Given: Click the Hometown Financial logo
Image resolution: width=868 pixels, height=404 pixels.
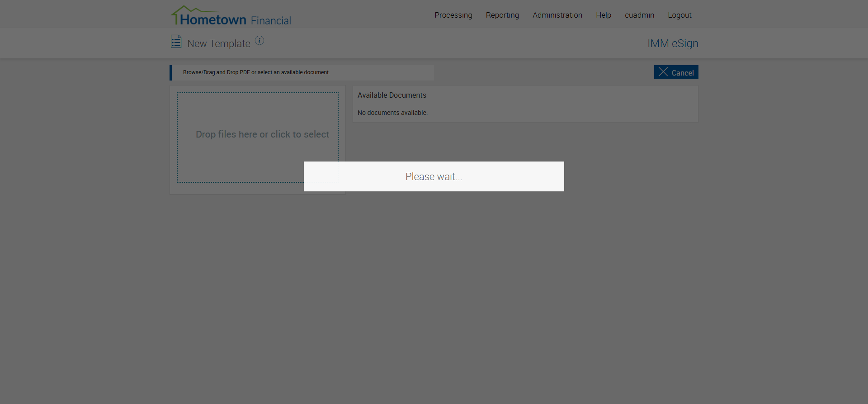Looking at the screenshot, I should click(231, 16).
